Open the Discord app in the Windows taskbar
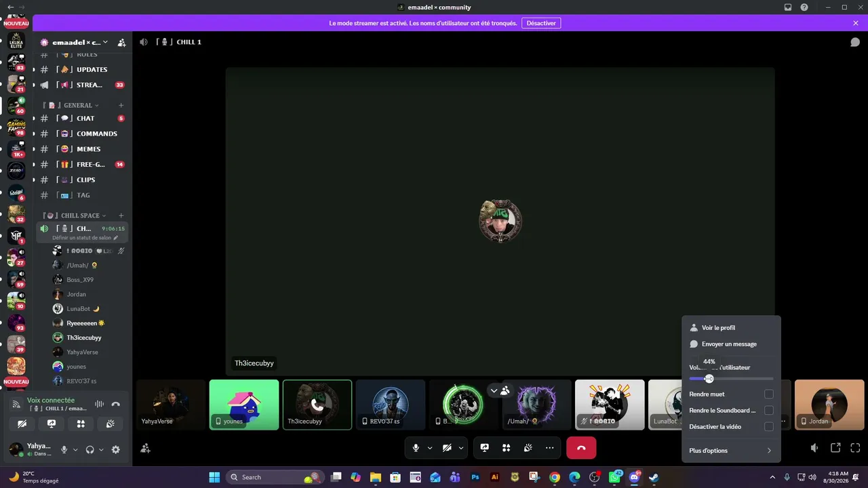This screenshot has height=488, width=868. (x=634, y=477)
